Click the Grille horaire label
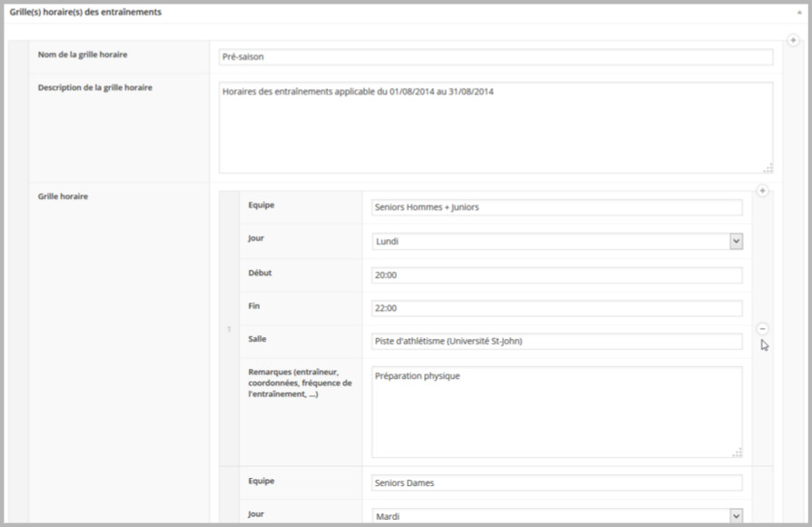 63,196
